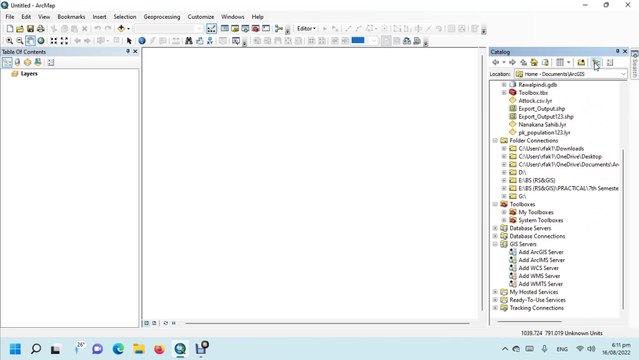Zoom to Full Extent globe
This screenshot has height=360, width=639.
click(41, 41)
